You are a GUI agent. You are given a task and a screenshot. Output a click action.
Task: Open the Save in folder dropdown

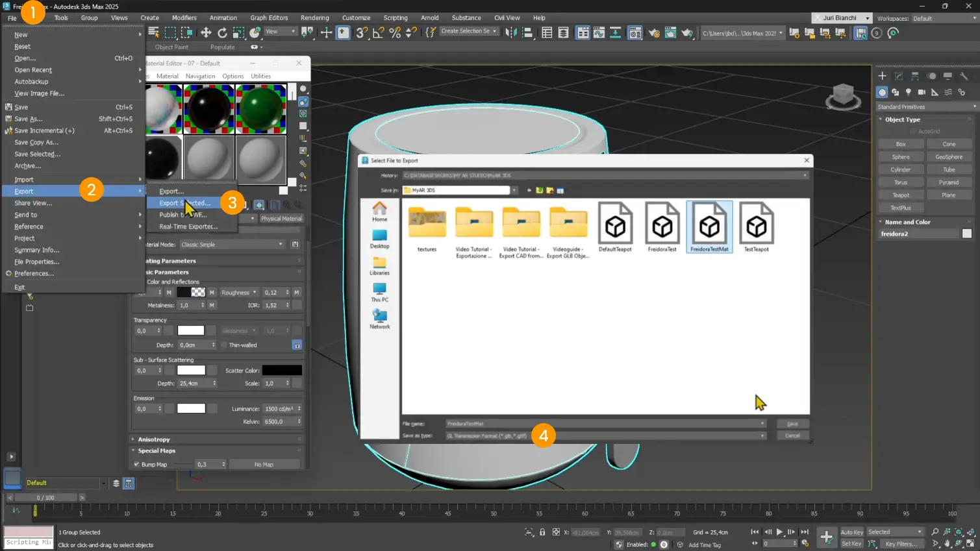[460, 190]
